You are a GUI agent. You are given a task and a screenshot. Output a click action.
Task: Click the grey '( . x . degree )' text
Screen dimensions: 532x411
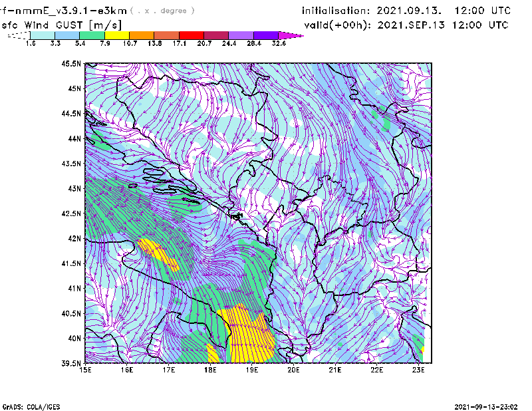click(x=162, y=11)
